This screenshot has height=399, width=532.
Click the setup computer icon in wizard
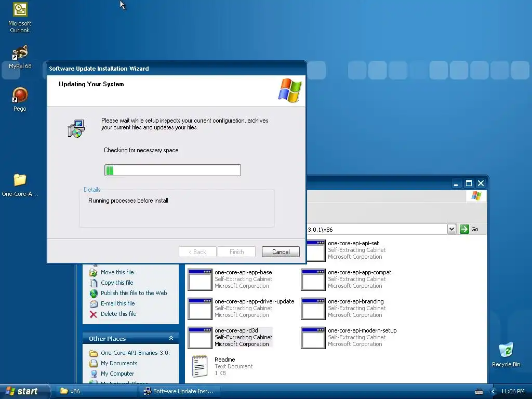pyautogui.click(x=76, y=128)
